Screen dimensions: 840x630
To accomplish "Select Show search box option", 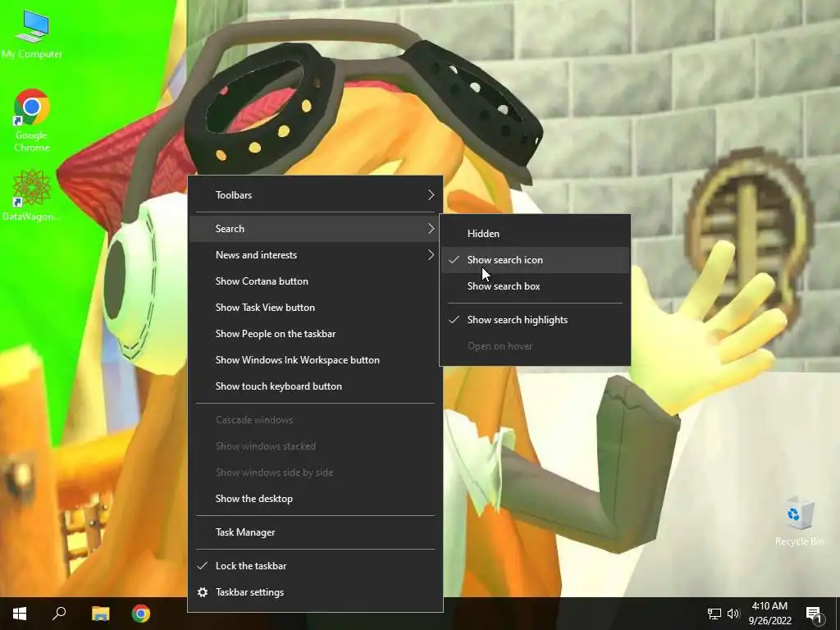I will 535,286.
